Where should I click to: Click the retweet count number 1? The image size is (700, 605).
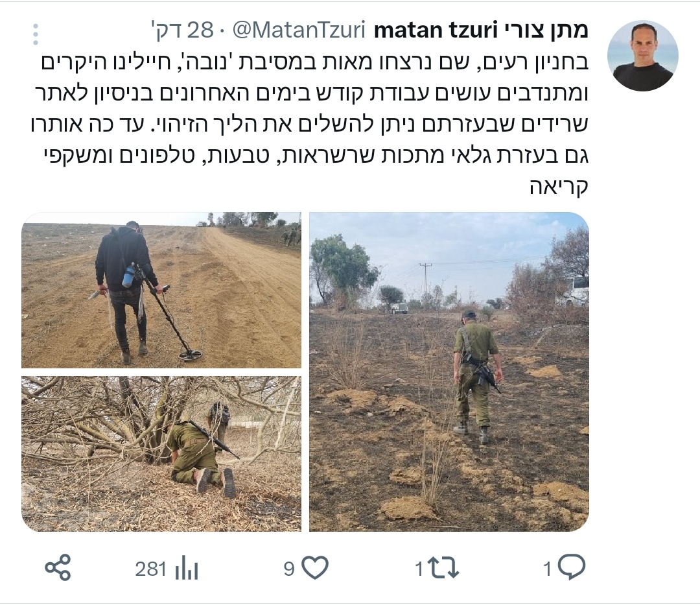(x=419, y=569)
